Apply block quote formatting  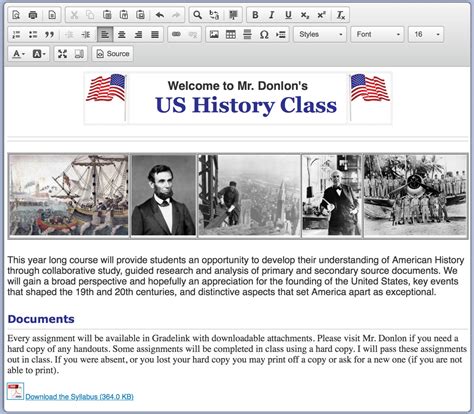(x=49, y=34)
